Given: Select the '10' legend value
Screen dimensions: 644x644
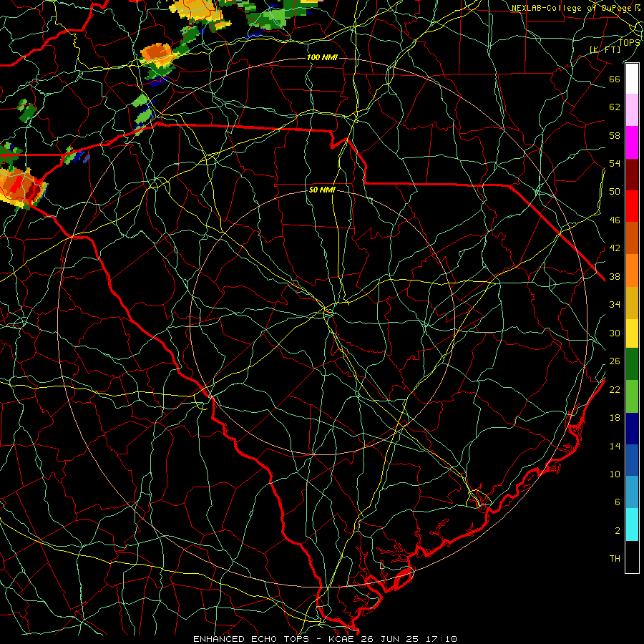Looking at the screenshot, I should [615, 474].
